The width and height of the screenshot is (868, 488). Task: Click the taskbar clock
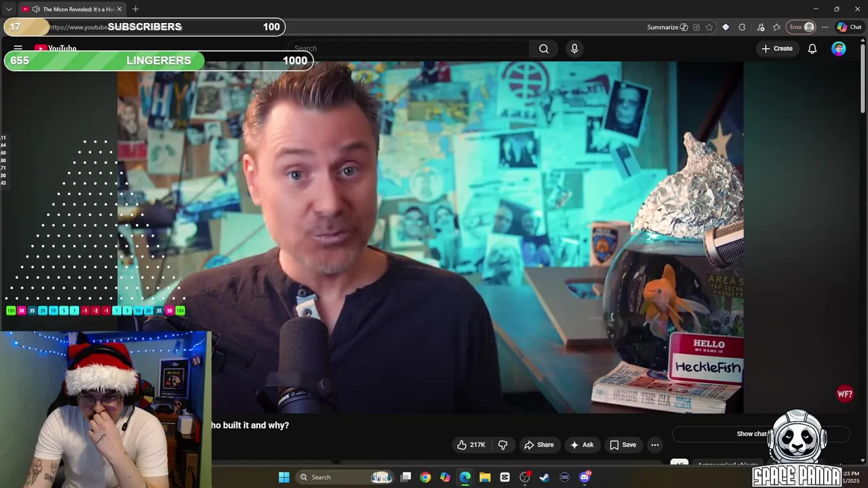tap(851, 477)
